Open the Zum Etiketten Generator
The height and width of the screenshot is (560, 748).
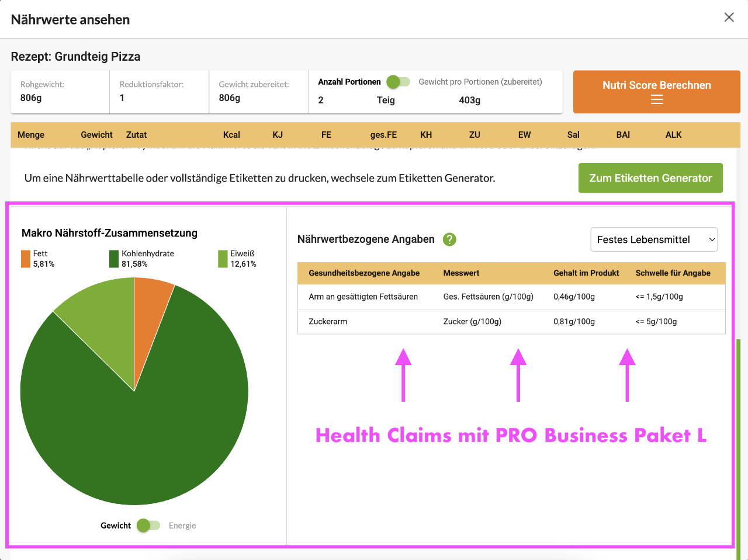[650, 178]
